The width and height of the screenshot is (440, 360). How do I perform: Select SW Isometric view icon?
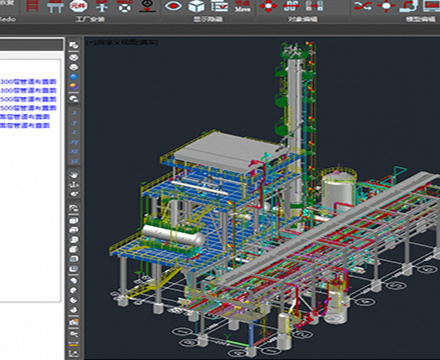click(74, 281)
